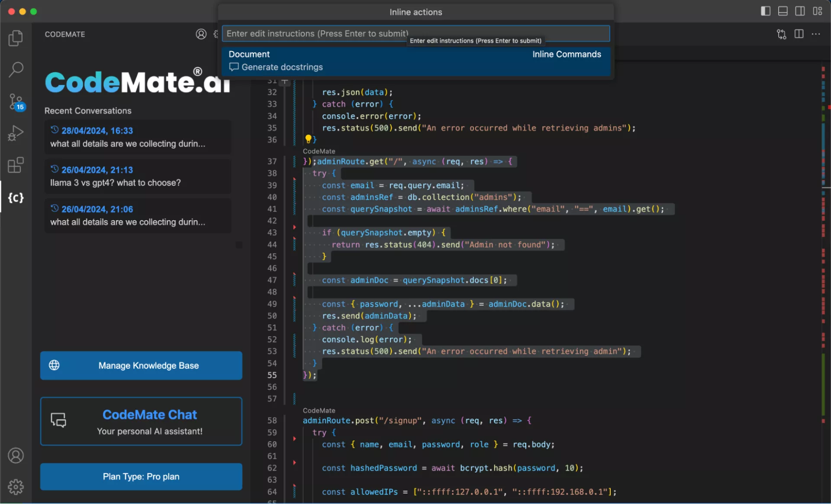The width and height of the screenshot is (831, 504).
Task: Open the Extensions view
Action: tap(16, 165)
